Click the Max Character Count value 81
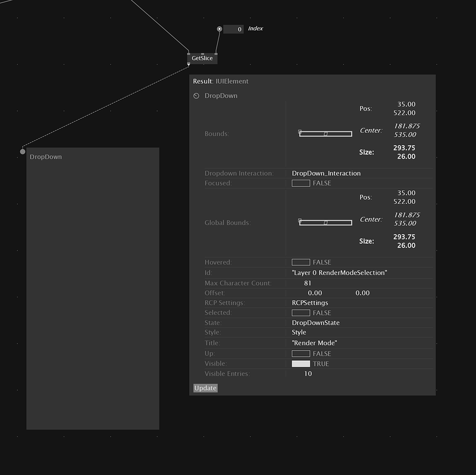Viewport: 476px width, 475px height. pyautogui.click(x=308, y=283)
